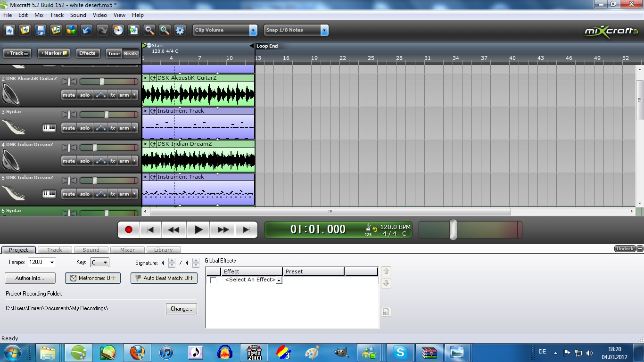Show automation lane on DSK AkoustiK GuitarZ track
The width and height of the screenshot is (644, 362).
pyautogui.click(x=100, y=95)
